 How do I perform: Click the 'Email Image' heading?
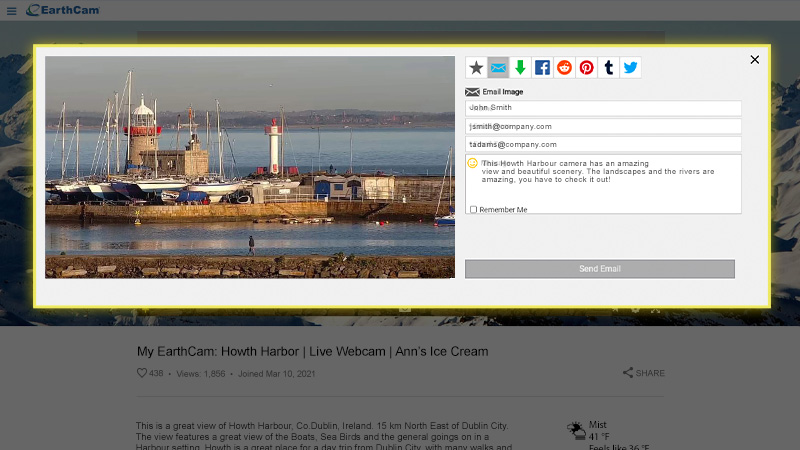coord(503,92)
